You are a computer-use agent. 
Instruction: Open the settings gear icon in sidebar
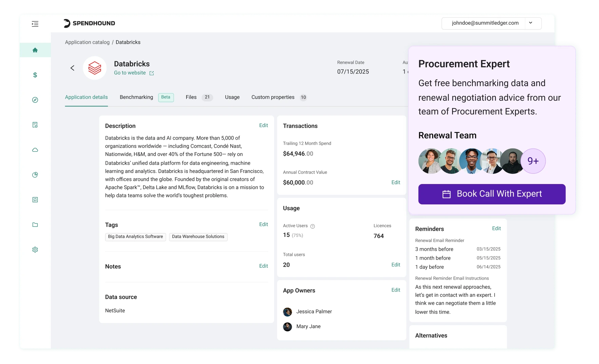click(35, 249)
